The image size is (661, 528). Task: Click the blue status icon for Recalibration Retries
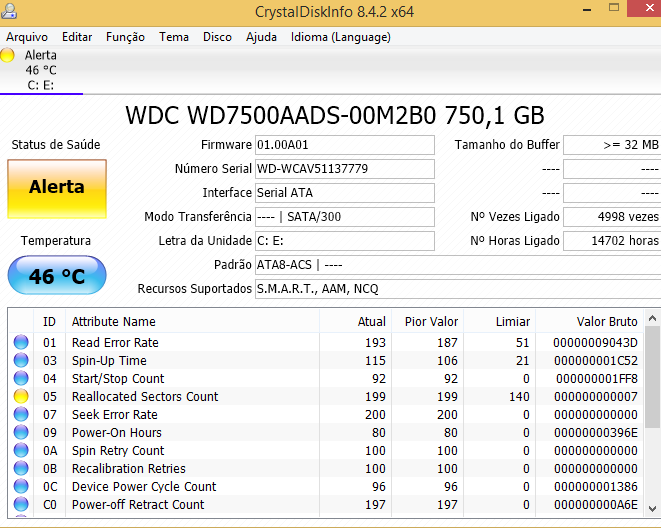tap(21, 469)
